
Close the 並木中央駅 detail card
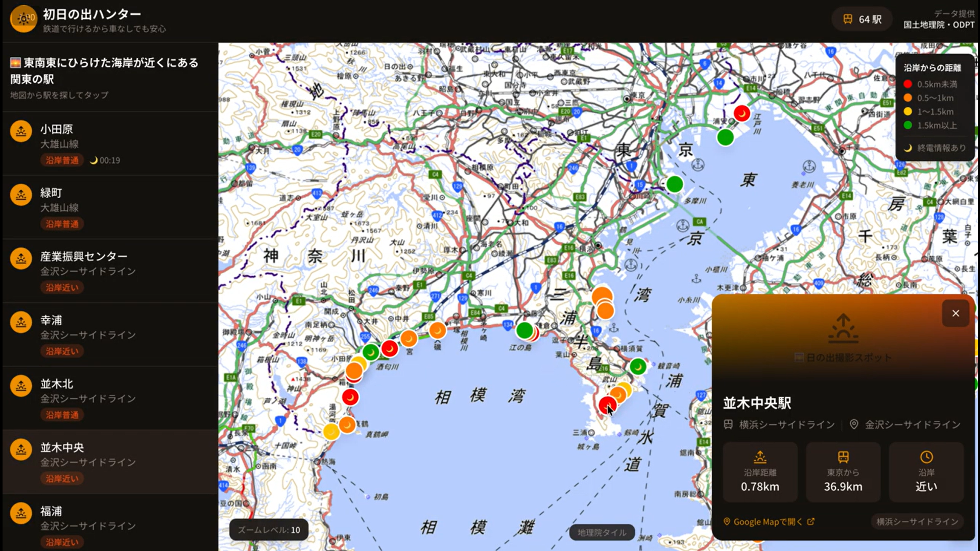point(955,314)
